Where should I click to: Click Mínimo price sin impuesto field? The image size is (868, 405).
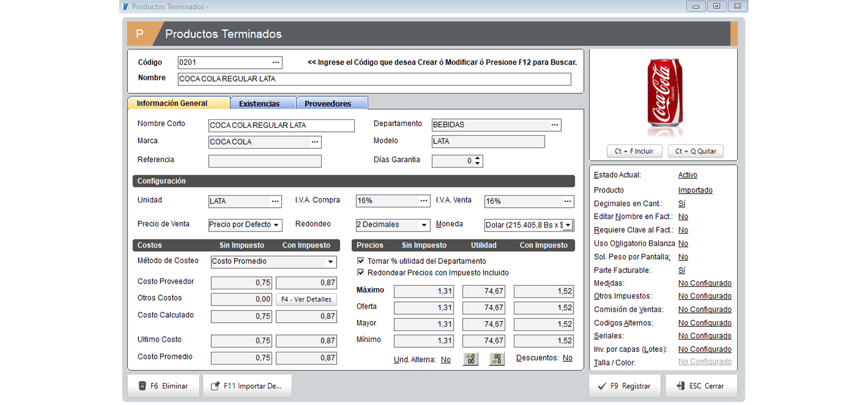pyautogui.click(x=424, y=341)
